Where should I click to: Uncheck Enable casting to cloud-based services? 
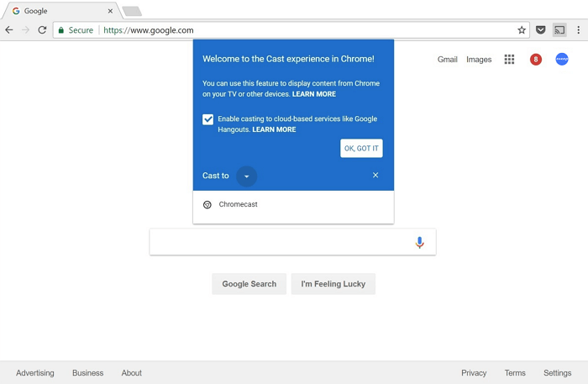[208, 119]
